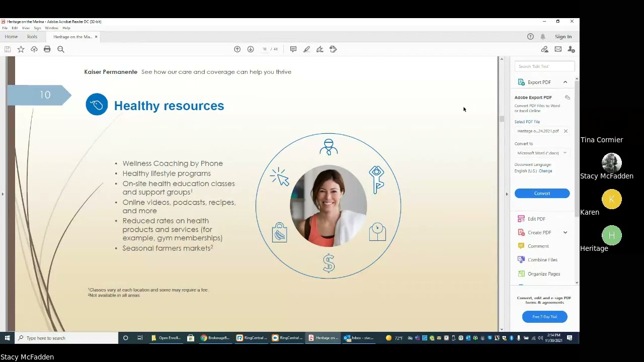Click the share with others person icon
The height and width of the screenshot is (362, 644).
(x=571, y=49)
